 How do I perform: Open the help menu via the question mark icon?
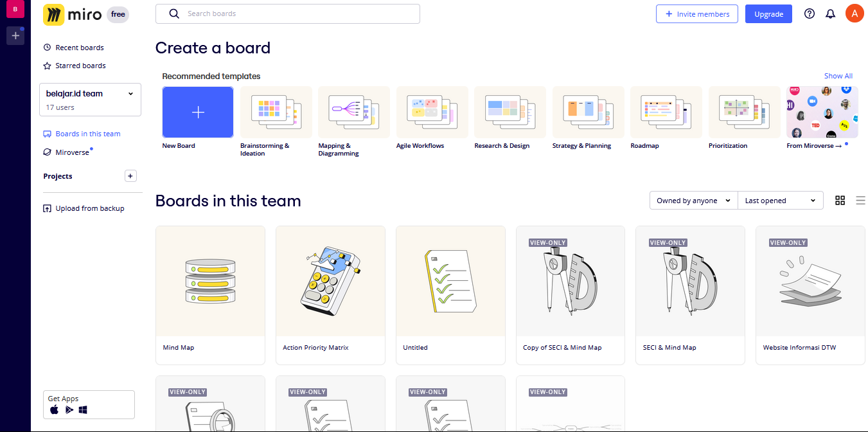pos(809,14)
